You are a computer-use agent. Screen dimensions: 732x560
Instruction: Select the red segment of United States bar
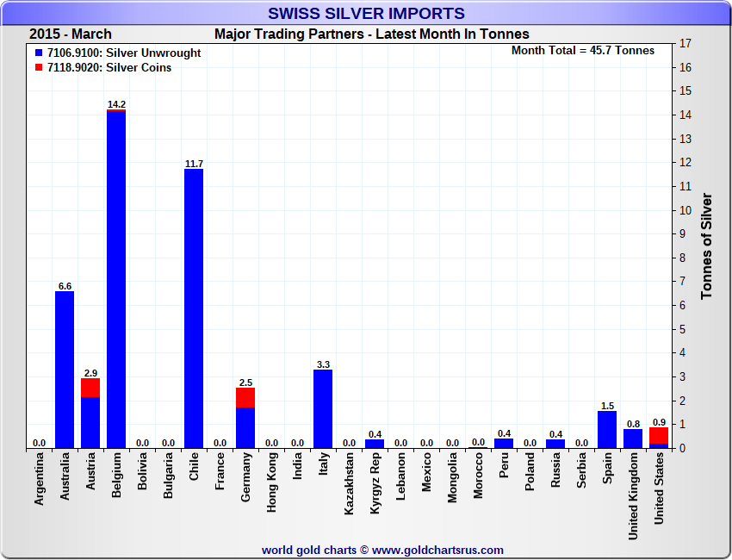pyautogui.click(x=659, y=435)
